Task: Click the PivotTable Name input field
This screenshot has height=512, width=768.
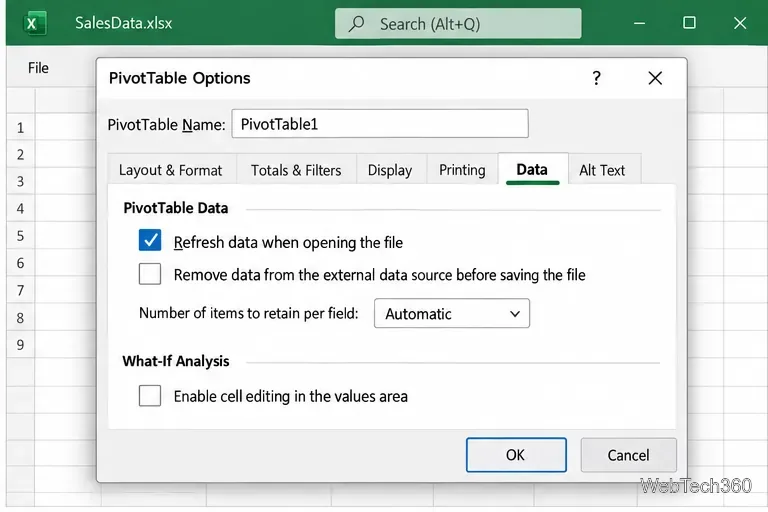Action: [380, 123]
